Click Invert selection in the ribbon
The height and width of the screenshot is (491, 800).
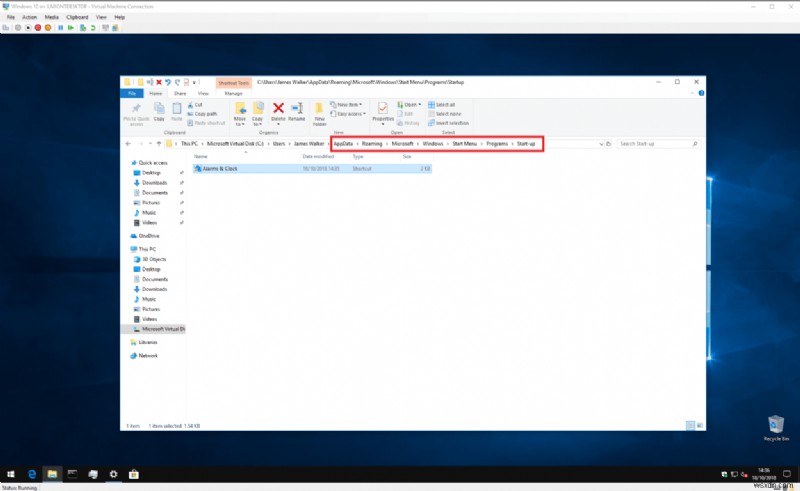pyautogui.click(x=448, y=123)
